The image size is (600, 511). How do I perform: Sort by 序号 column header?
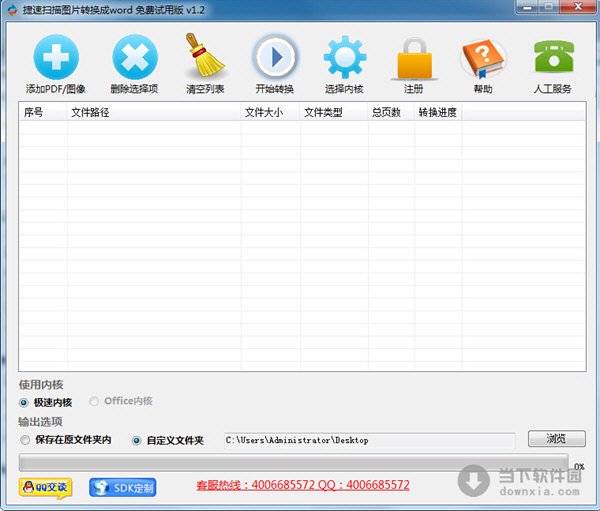[x=43, y=112]
